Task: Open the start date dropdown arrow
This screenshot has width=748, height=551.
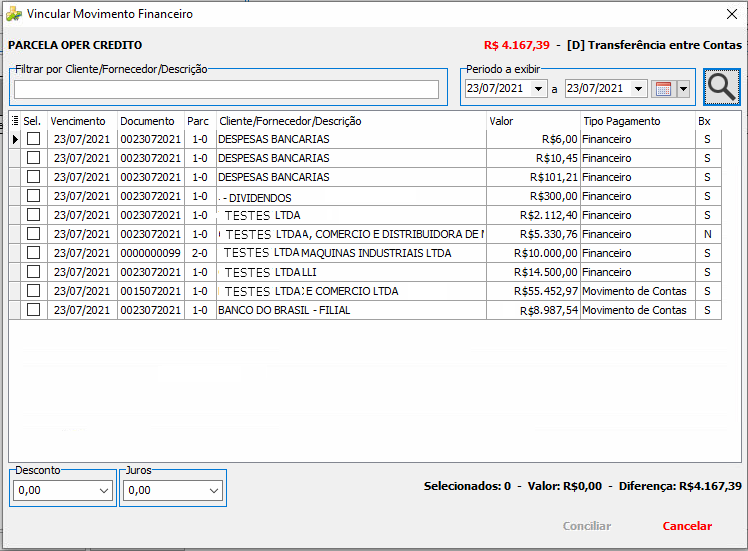Action: (x=539, y=89)
